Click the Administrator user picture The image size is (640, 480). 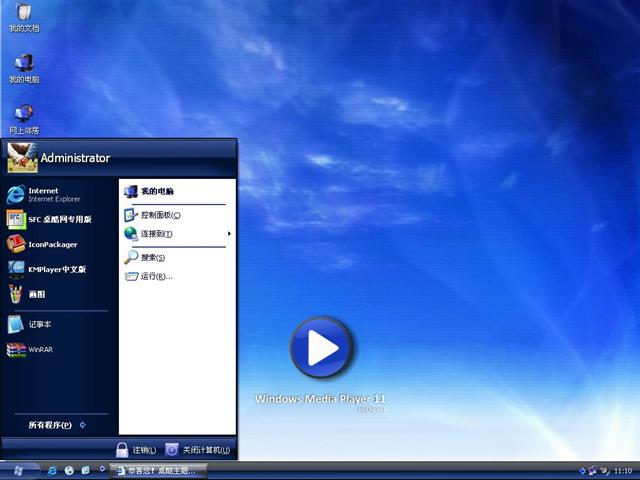[22, 158]
